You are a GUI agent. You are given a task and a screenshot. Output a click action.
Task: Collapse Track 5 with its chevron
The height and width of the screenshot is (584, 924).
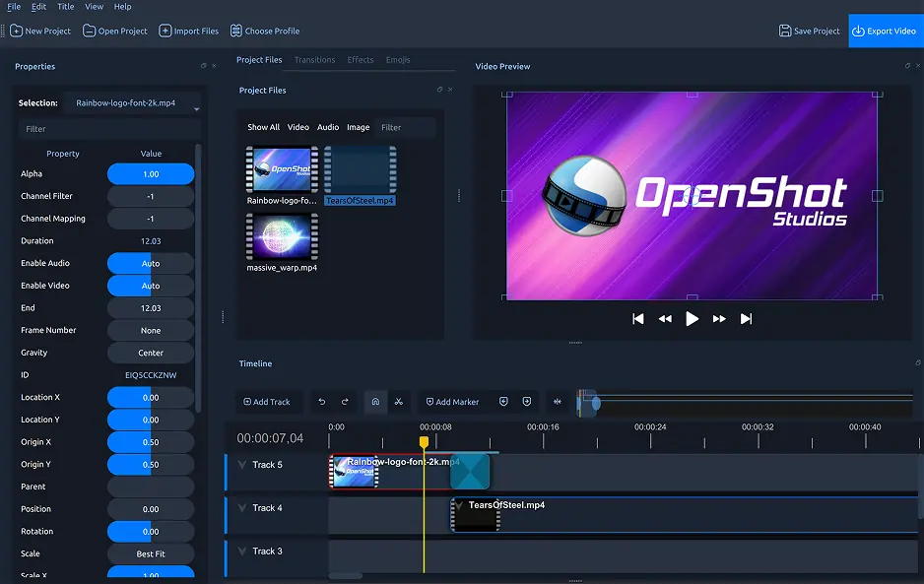click(242, 465)
